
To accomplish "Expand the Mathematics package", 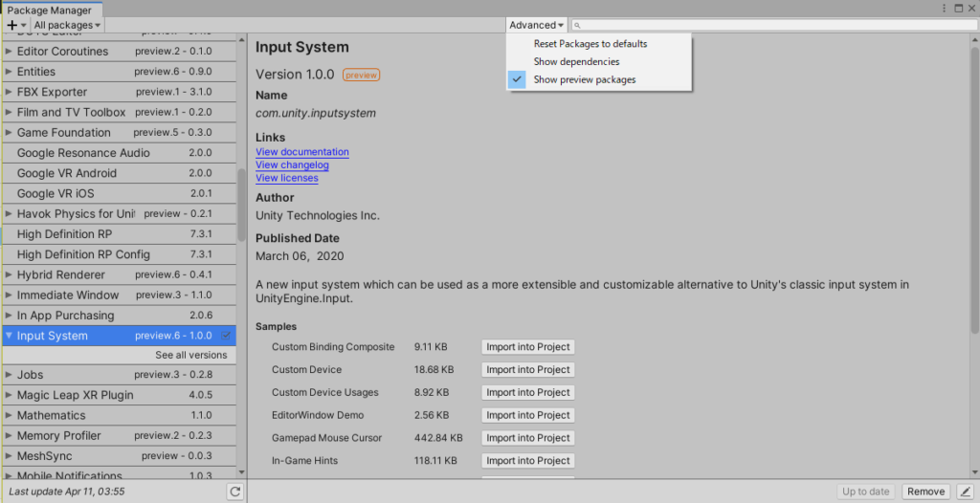I will 9,416.
